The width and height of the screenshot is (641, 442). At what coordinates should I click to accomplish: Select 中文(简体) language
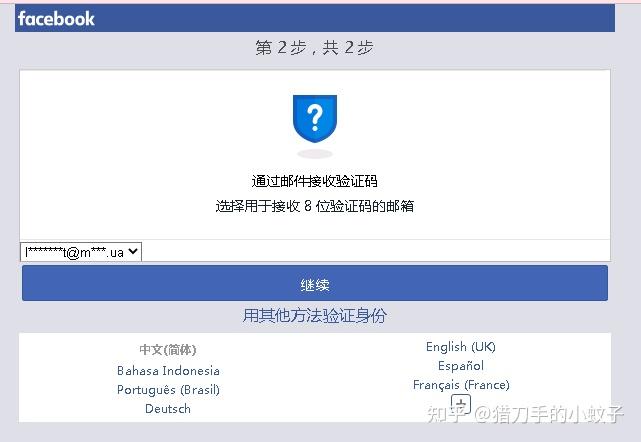click(x=168, y=350)
